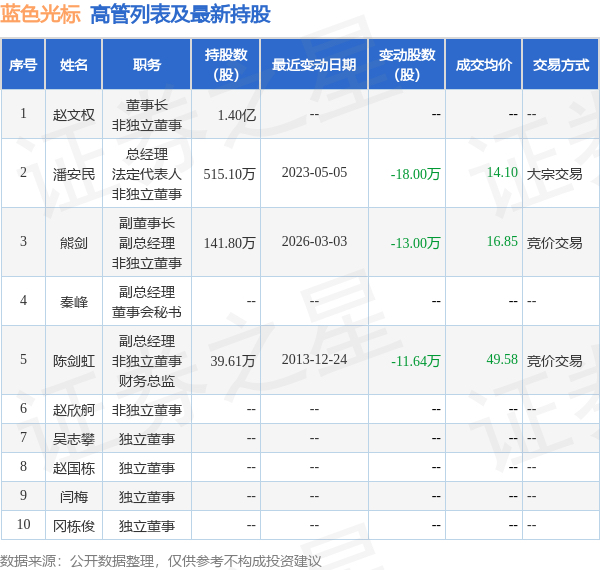Select the name 秦峰
The height and width of the screenshot is (570, 600).
point(74,302)
